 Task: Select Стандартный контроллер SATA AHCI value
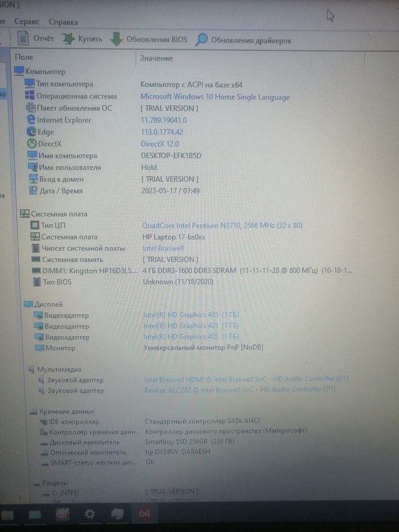[202, 421]
